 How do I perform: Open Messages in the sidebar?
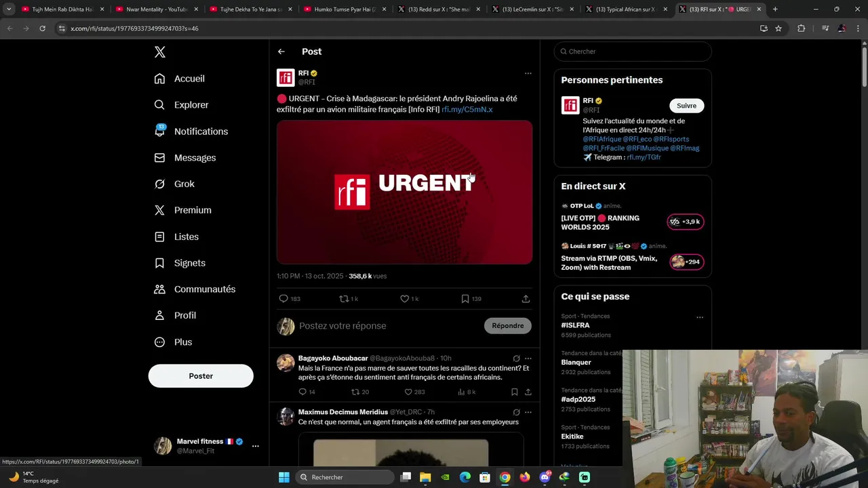point(185,158)
